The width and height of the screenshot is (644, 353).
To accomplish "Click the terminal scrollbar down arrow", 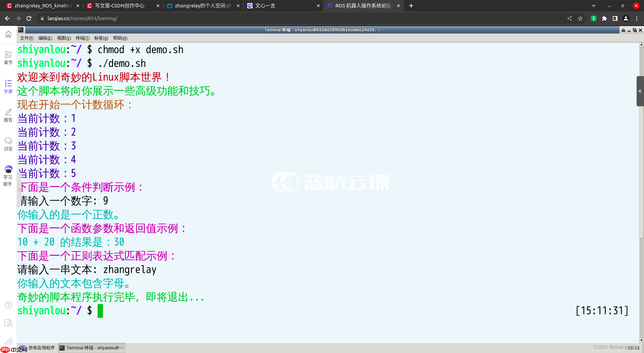I will (641, 340).
